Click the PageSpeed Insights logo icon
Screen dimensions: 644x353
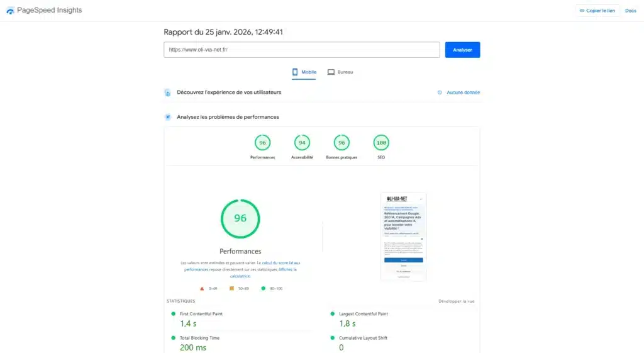point(10,11)
